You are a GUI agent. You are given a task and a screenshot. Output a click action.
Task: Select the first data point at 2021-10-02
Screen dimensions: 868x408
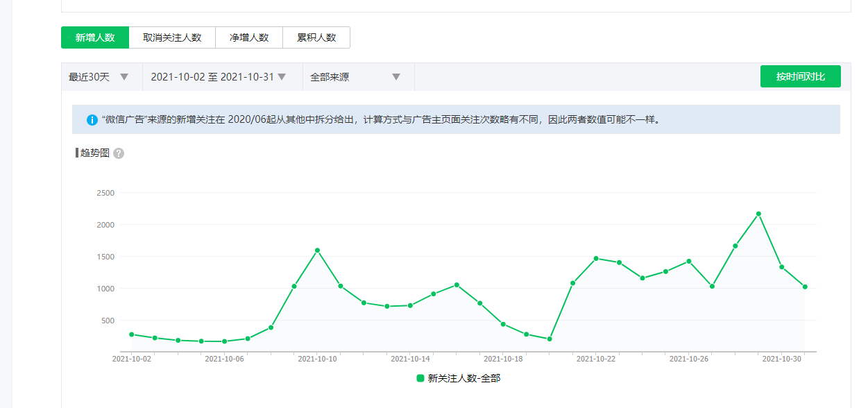point(131,334)
